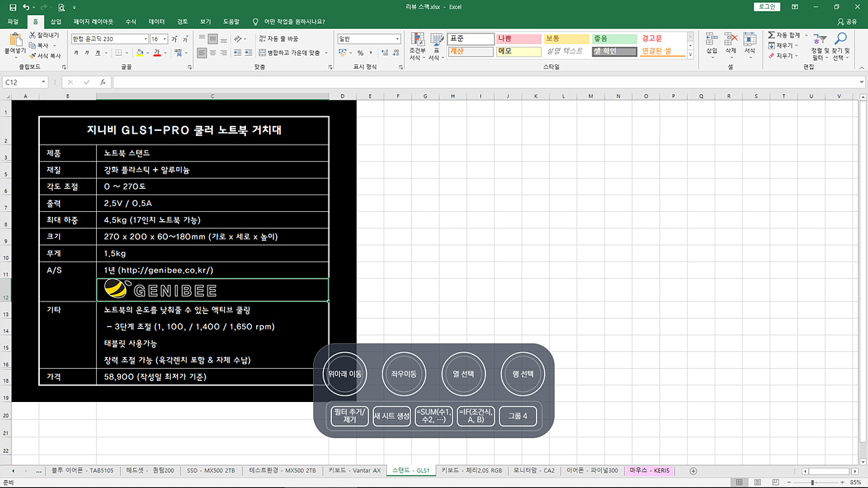
Task: Click the insert function fx icon
Action: [x=103, y=82]
